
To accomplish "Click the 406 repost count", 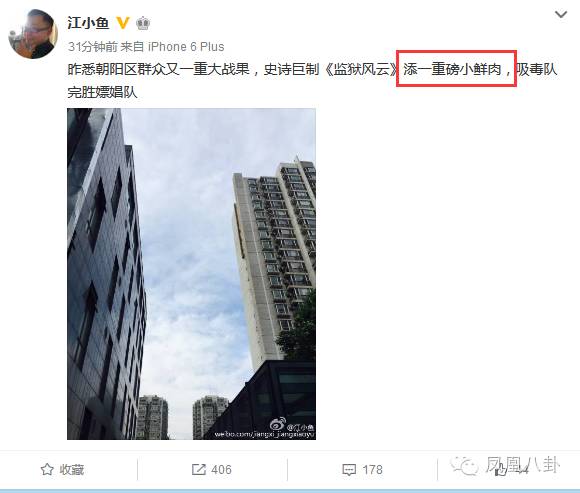I will [221, 470].
